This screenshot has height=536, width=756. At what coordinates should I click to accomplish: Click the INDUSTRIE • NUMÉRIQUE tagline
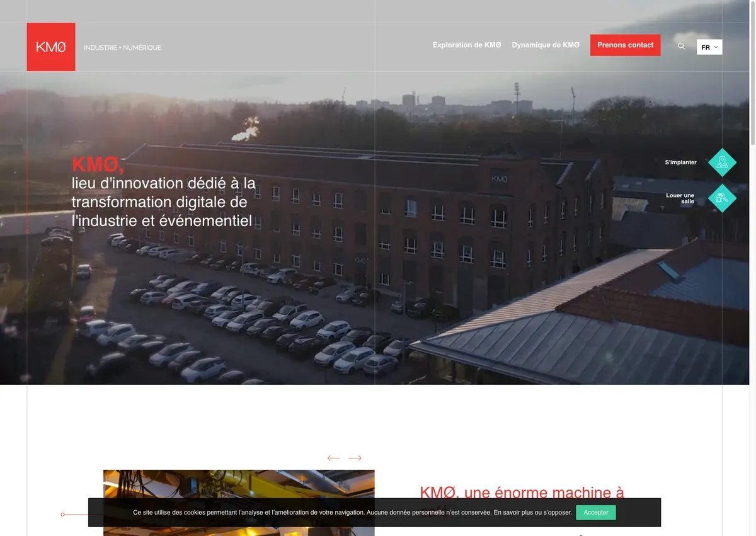tap(123, 48)
